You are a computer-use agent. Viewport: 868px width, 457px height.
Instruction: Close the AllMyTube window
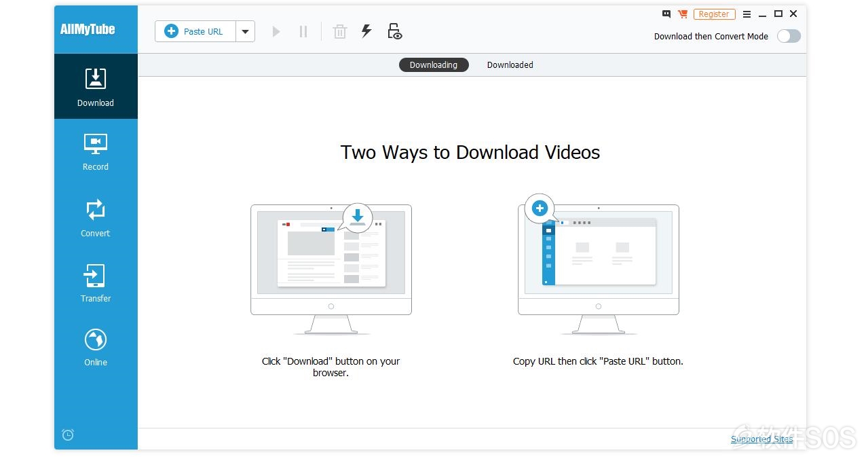coord(793,14)
